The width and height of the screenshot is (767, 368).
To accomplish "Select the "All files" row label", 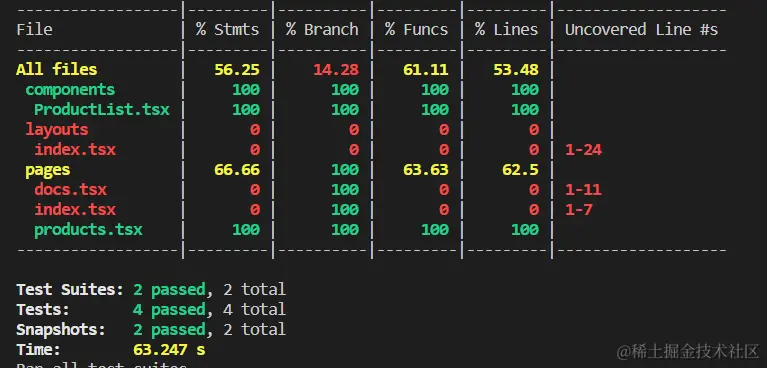I will pyautogui.click(x=57, y=69).
